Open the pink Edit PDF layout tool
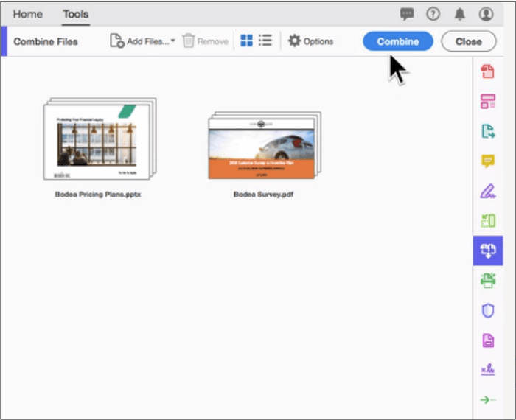 [x=488, y=101]
